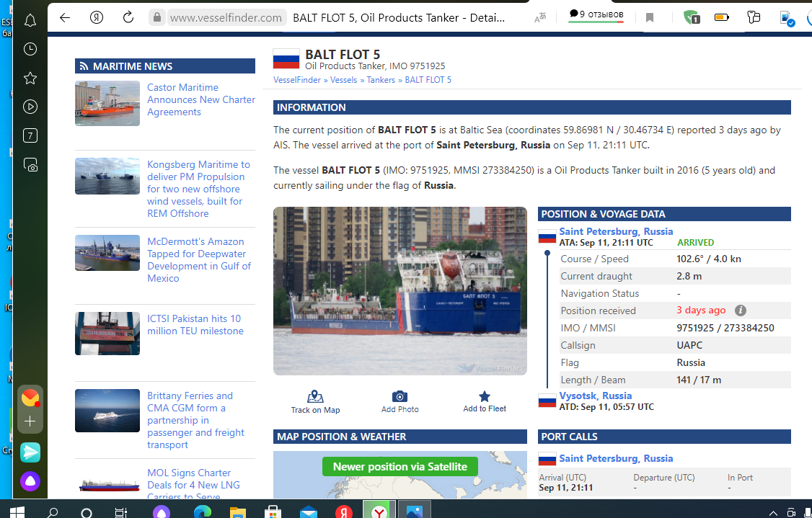Viewport: 812px width, 518px height.
Task: Open the Mail app on the taskbar
Action: click(x=308, y=512)
